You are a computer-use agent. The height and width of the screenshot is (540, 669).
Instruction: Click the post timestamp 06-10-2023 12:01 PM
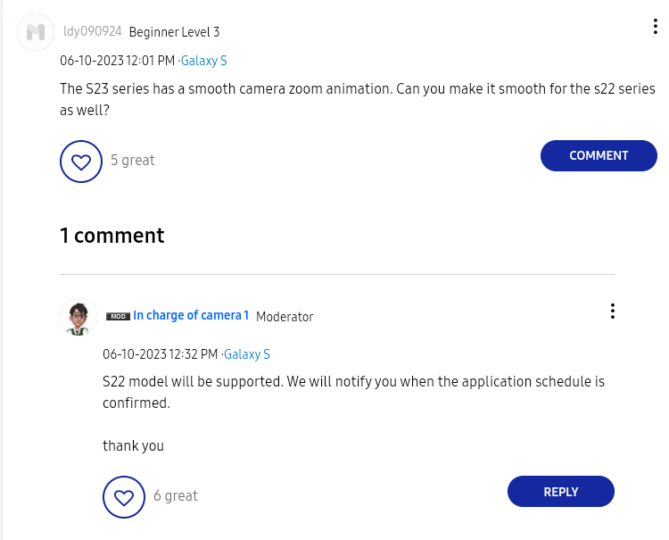click(x=117, y=61)
